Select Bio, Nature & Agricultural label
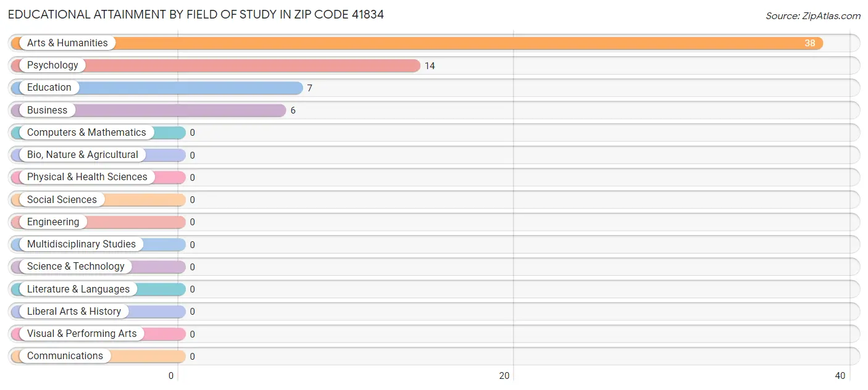 tap(83, 155)
